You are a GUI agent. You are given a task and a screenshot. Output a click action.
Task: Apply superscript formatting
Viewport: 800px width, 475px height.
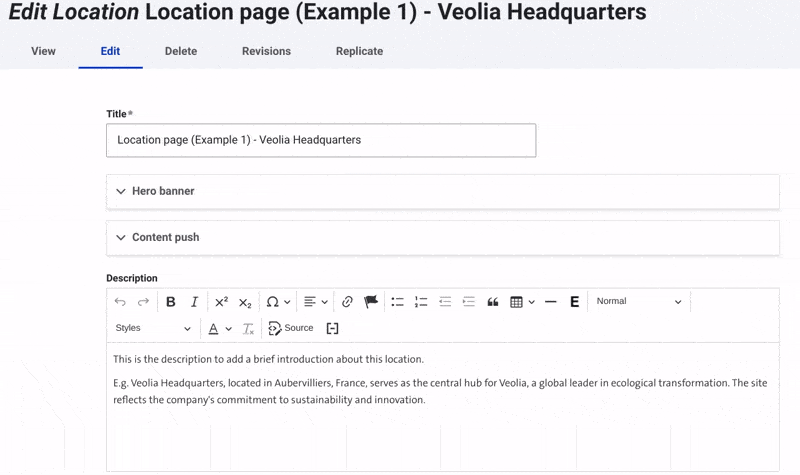pos(221,302)
